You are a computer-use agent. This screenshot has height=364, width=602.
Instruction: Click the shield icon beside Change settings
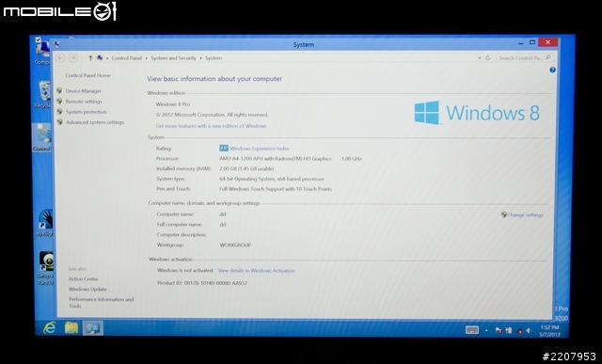(x=504, y=214)
